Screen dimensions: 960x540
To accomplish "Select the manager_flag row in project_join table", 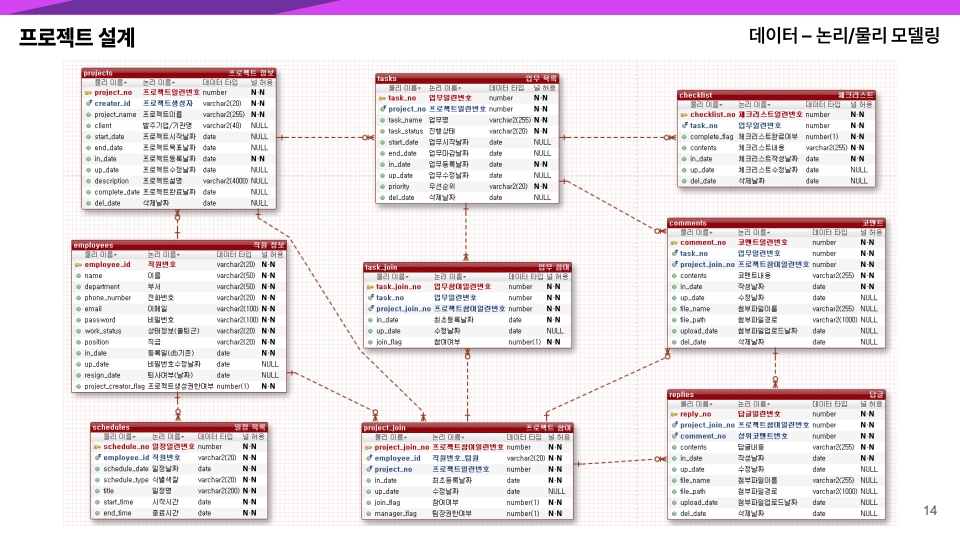I will [x=467, y=514].
